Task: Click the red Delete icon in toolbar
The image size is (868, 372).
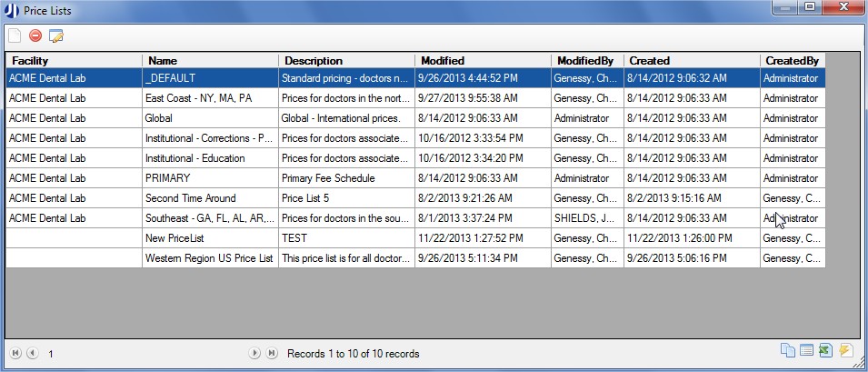Action: [35, 36]
